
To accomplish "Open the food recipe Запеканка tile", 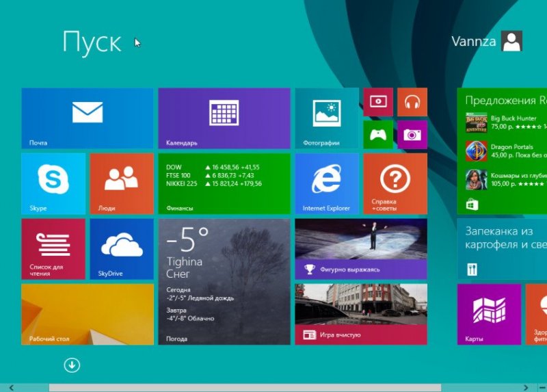I will [502, 249].
